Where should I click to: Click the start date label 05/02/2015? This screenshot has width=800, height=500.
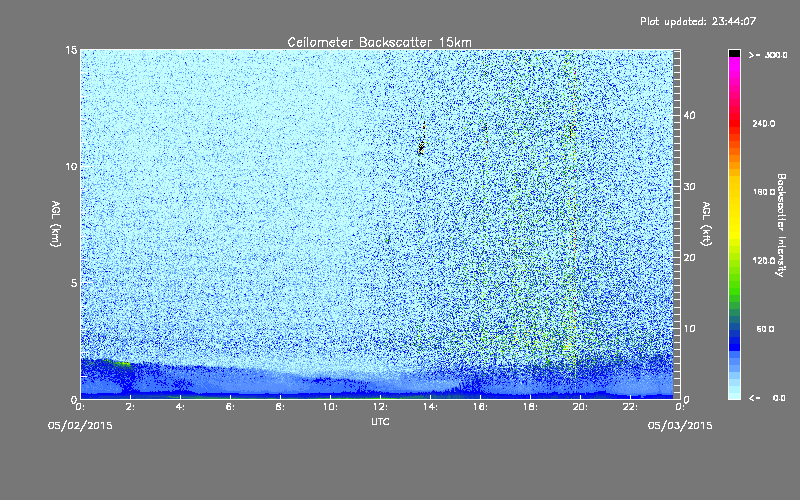80,426
